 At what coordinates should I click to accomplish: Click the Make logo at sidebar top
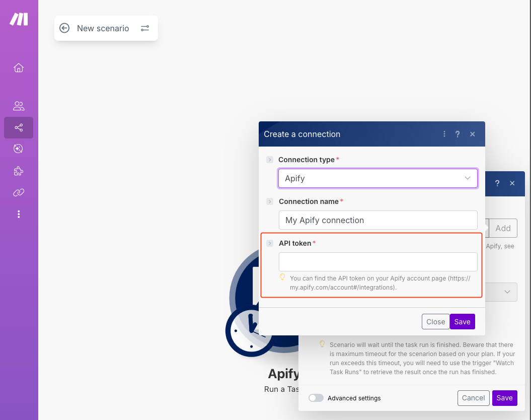19,19
